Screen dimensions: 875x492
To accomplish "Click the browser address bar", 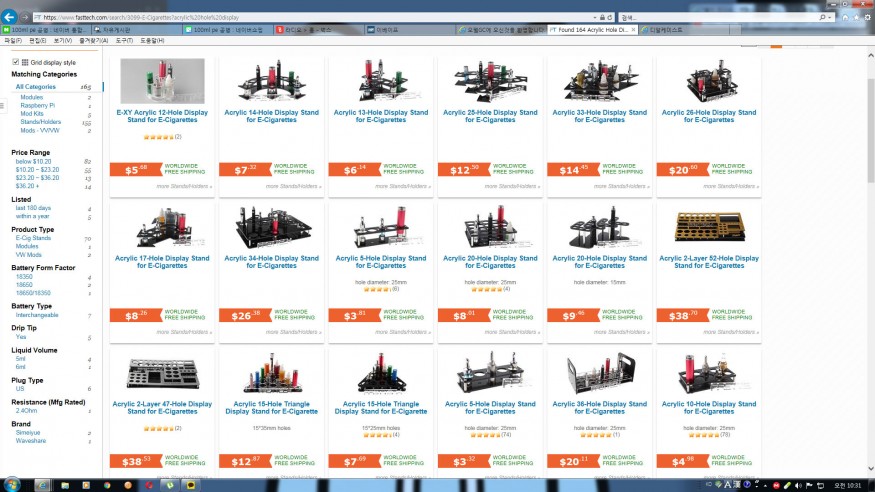I will pyautogui.click(x=300, y=17).
